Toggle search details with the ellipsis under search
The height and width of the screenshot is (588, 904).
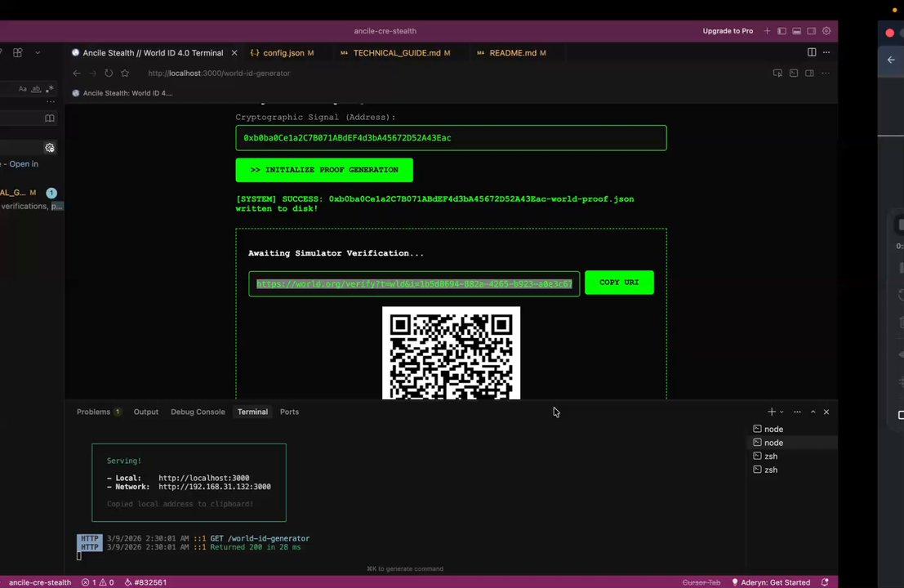click(x=51, y=102)
